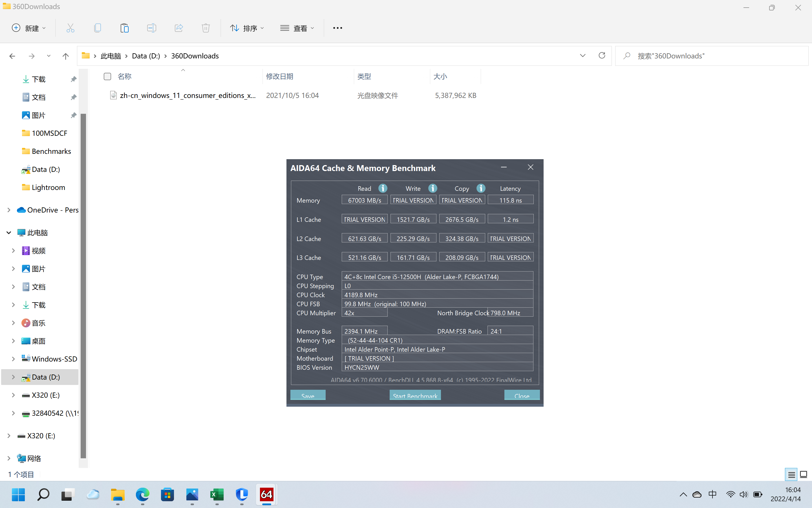Open the 排序 (Sort) dropdown
Viewport: 812px width, 508px height.
pyautogui.click(x=247, y=28)
